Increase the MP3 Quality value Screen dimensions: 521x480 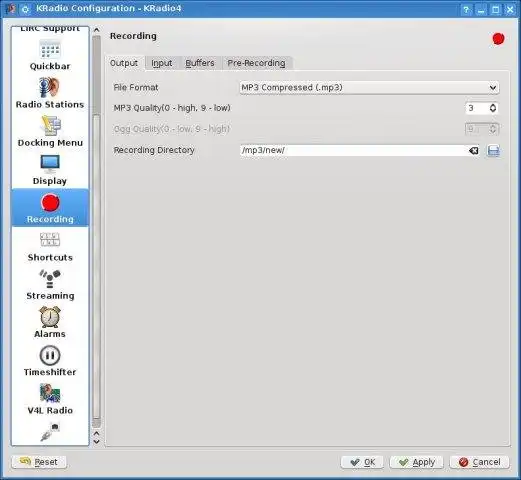click(x=493, y=105)
